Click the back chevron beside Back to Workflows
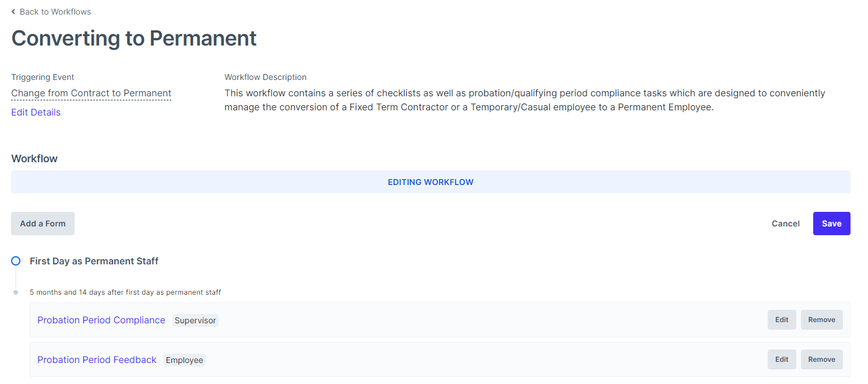The height and width of the screenshot is (384, 868). pyautogui.click(x=14, y=11)
